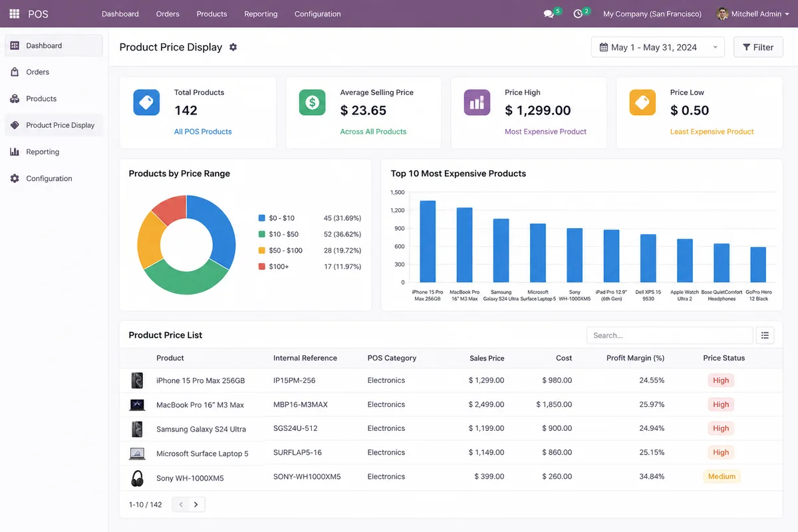Open Configuration in top navigation

point(317,14)
